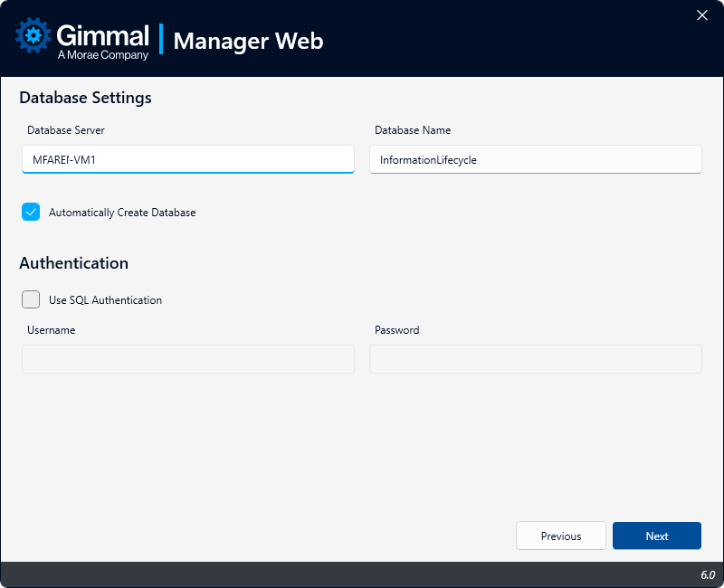Click into the Database Server field
The height and width of the screenshot is (588, 724).
tap(188, 159)
